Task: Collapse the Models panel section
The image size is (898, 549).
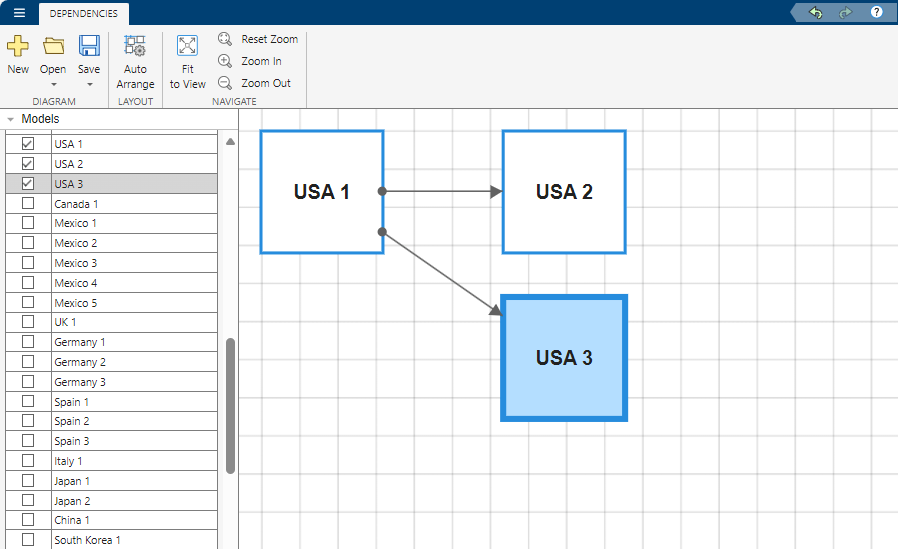Action: 10,119
